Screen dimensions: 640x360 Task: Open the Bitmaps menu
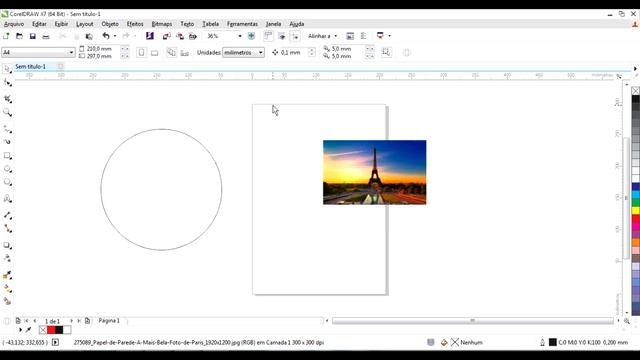[x=162, y=24]
